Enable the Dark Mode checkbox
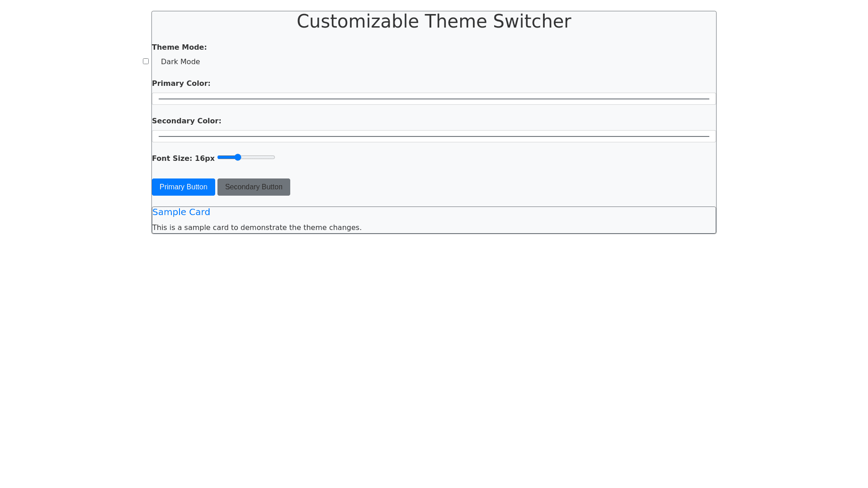This screenshot has width=868, height=488. [146, 61]
